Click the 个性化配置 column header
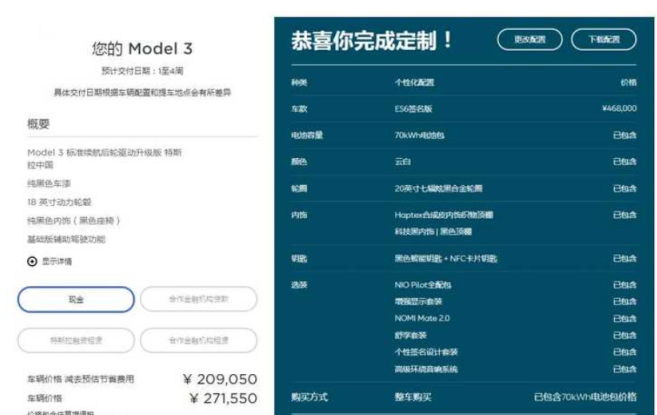The width and height of the screenshot is (657, 415). click(x=414, y=82)
